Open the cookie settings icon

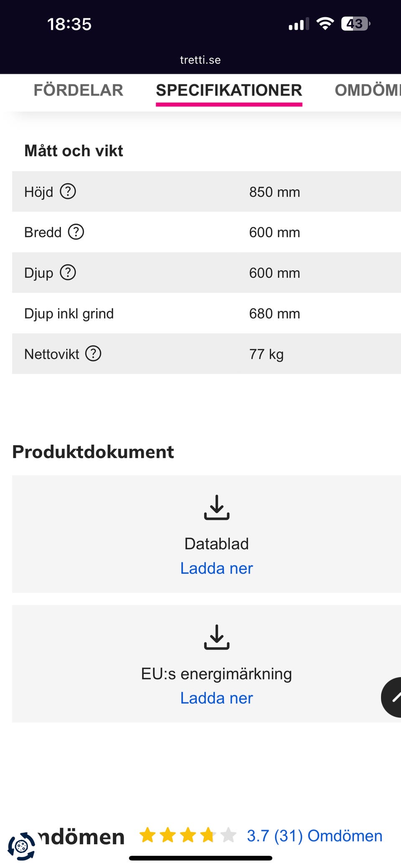[x=21, y=846]
